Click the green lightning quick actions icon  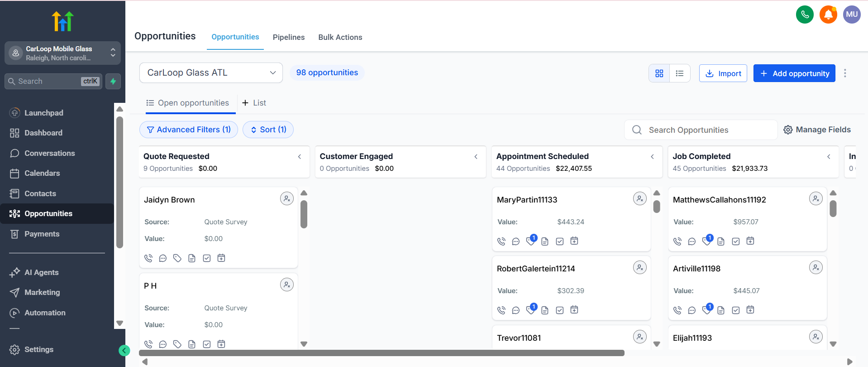click(113, 81)
